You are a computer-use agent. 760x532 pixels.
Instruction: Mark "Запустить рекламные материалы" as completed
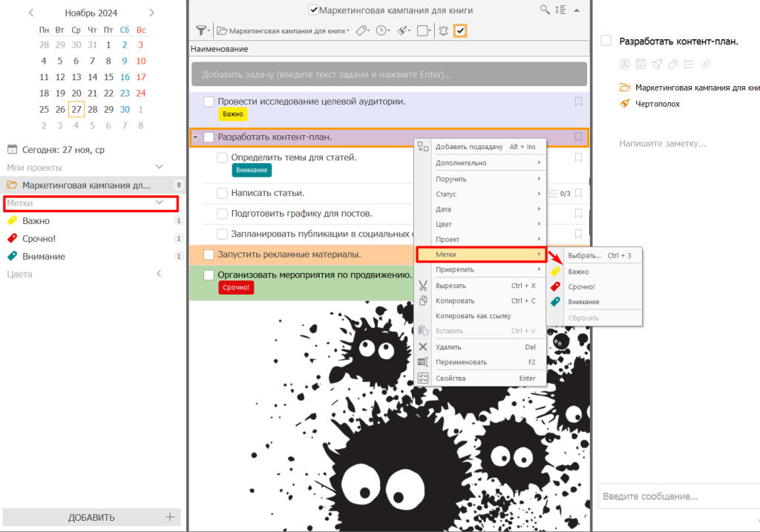(209, 254)
